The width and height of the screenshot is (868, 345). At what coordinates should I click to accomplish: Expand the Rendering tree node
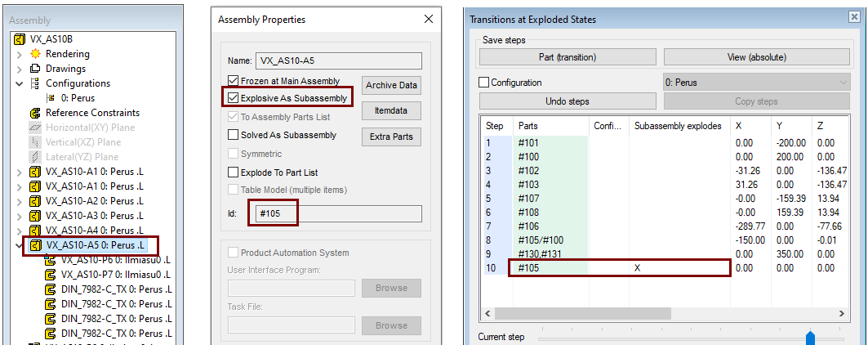tap(19, 54)
